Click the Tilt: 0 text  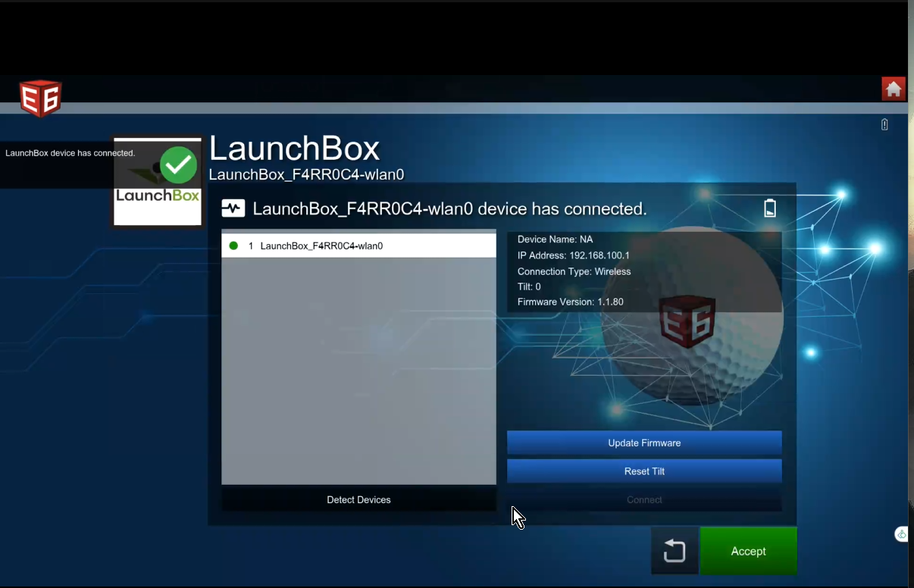coord(529,286)
